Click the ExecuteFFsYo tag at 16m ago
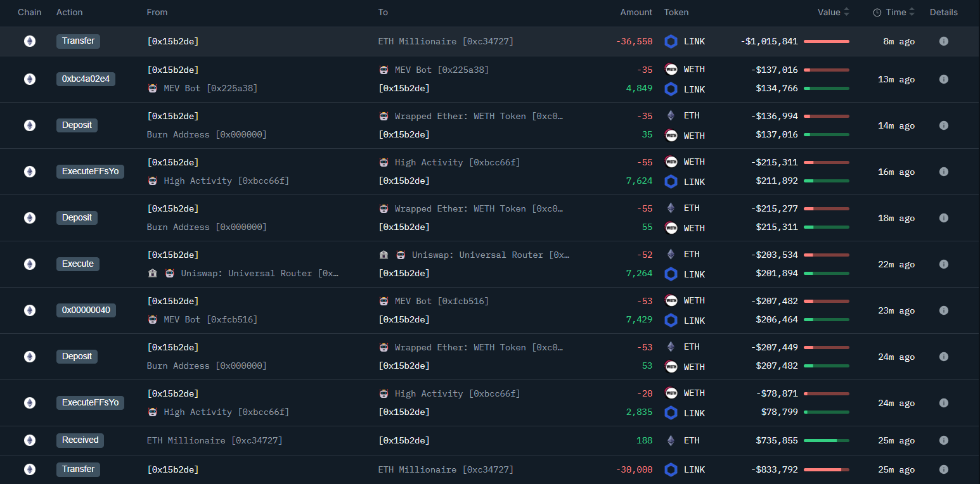The width and height of the screenshot is (980, 484). tap(90, 172)
